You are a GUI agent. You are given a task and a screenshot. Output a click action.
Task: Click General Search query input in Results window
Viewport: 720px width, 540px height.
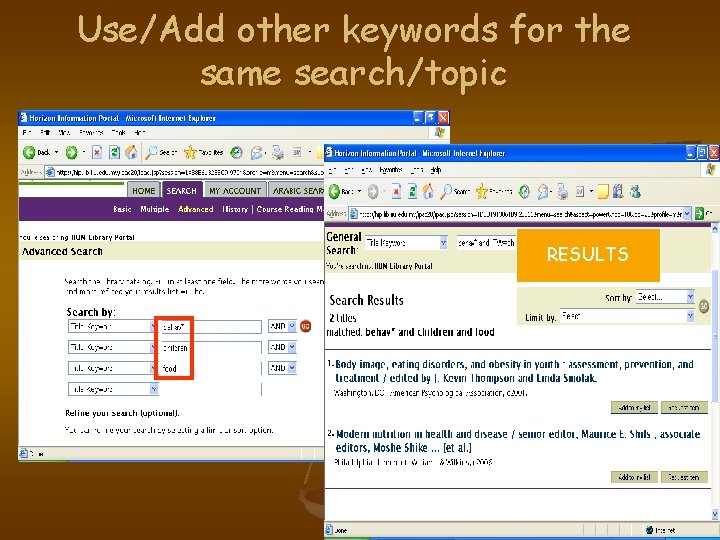[x=486, y=243]
